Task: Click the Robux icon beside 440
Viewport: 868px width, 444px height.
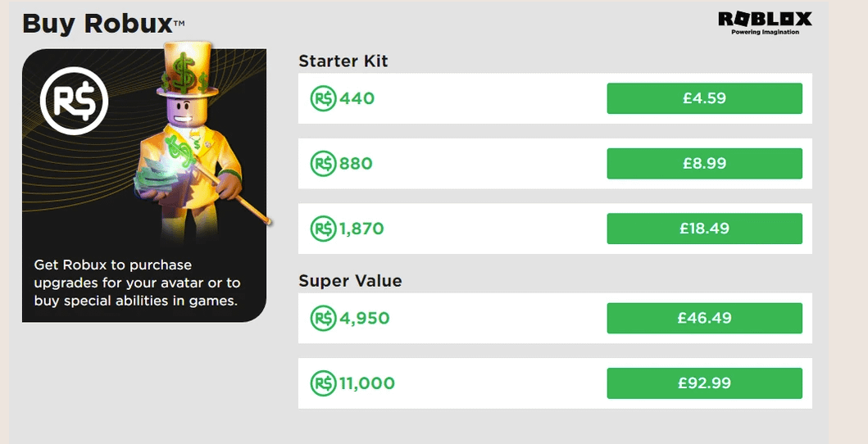Action: [x=323, y=99]
